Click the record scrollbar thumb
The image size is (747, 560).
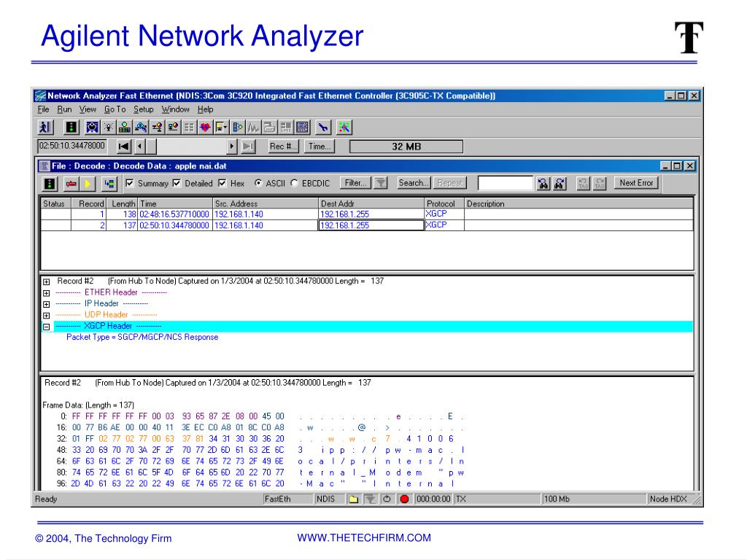click(150, 146)
